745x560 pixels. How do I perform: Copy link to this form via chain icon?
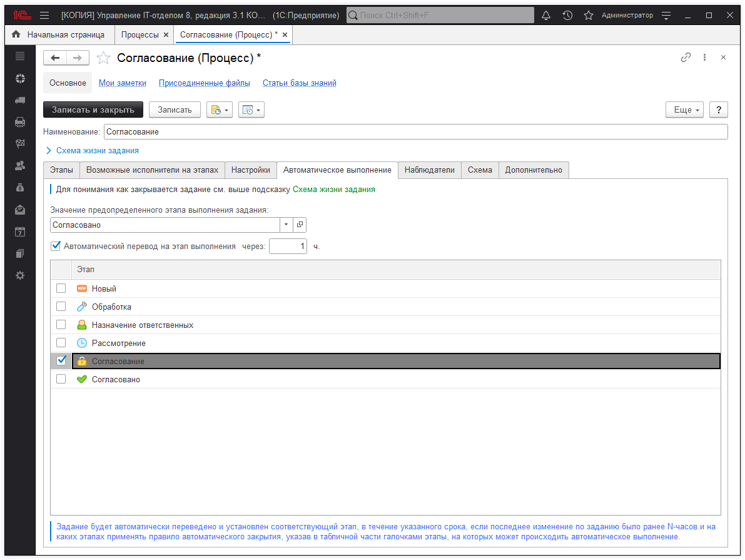pyautogui.click(x=686, y=58)
